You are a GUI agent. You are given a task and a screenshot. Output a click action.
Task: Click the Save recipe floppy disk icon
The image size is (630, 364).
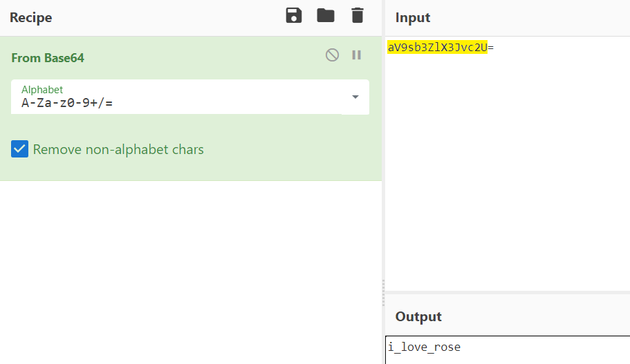[x=294, y=16]
